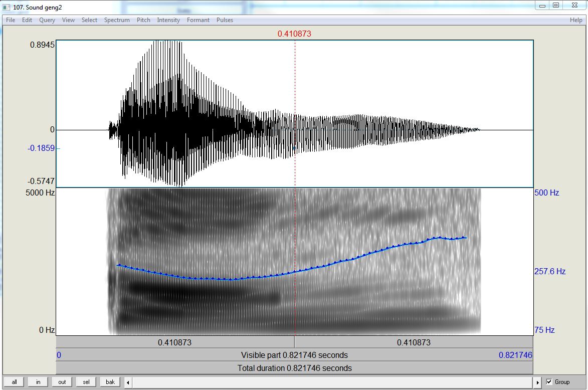
Task: Click the 'out' zoom button
Action: coord(62,382)
